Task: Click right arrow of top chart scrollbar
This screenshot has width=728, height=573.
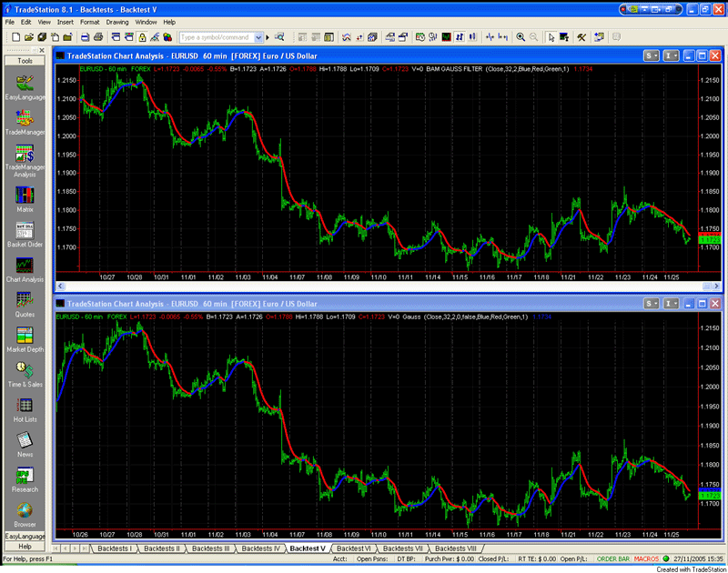Action: click(x=716, y=286)
